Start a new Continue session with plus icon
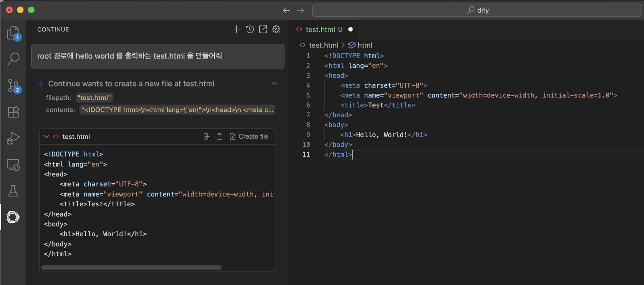 click(236, 29)
